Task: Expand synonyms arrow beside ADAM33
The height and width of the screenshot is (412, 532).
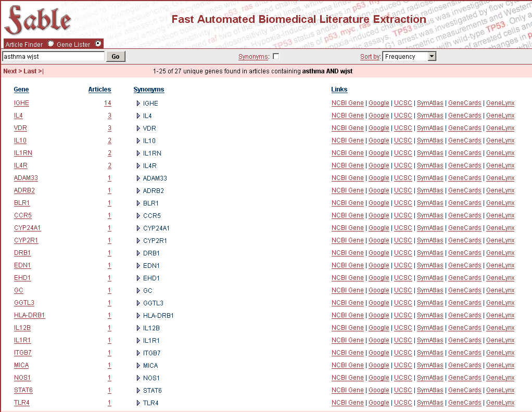Action: coord(138,178)
